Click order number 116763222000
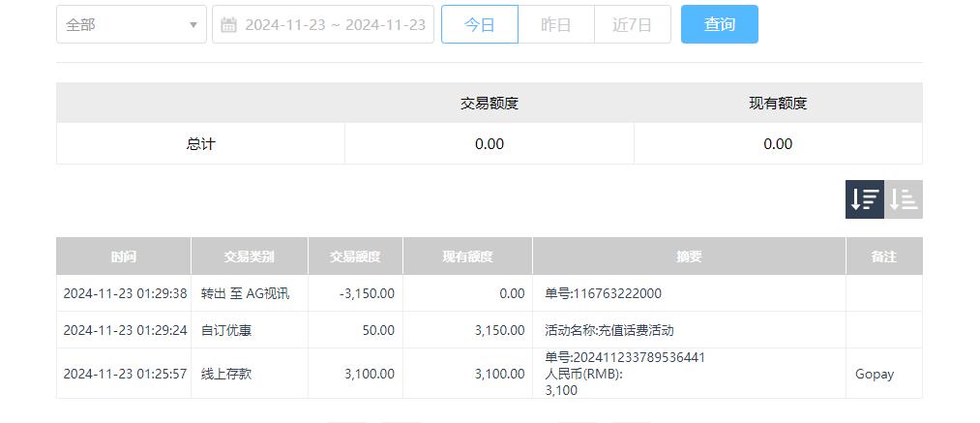980x423 pixels. (604, 293)
